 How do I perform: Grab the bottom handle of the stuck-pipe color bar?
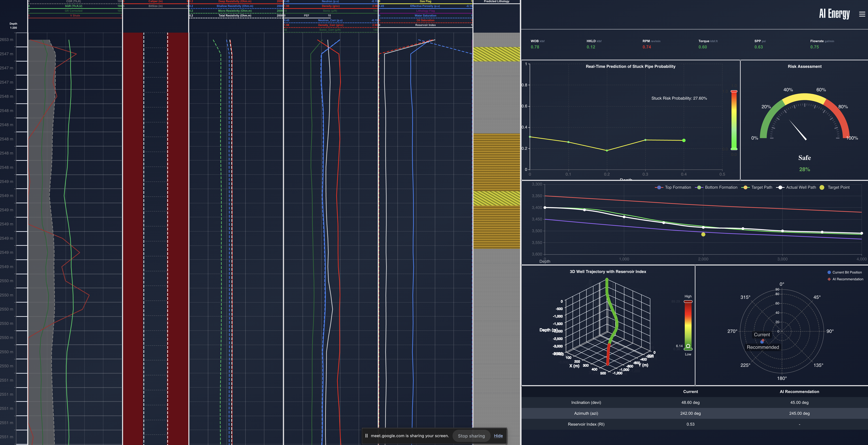tap(734, 149)
